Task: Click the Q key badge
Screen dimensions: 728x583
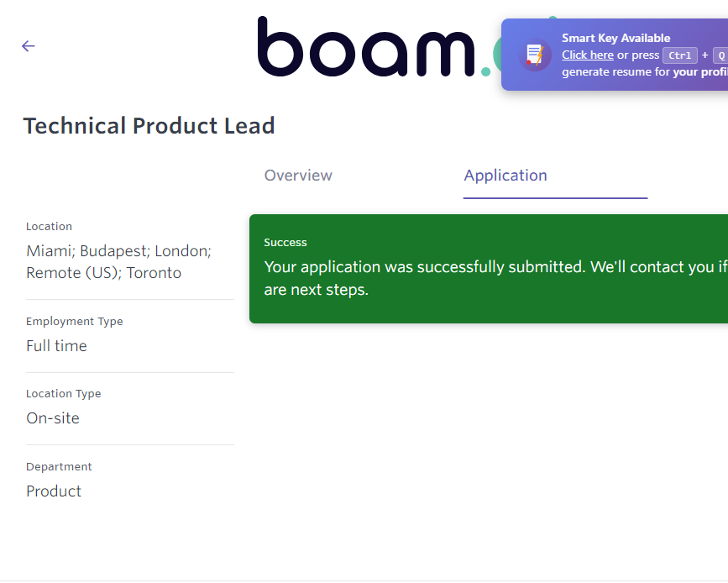Action: pyautogui.click(x=720, y=55)
